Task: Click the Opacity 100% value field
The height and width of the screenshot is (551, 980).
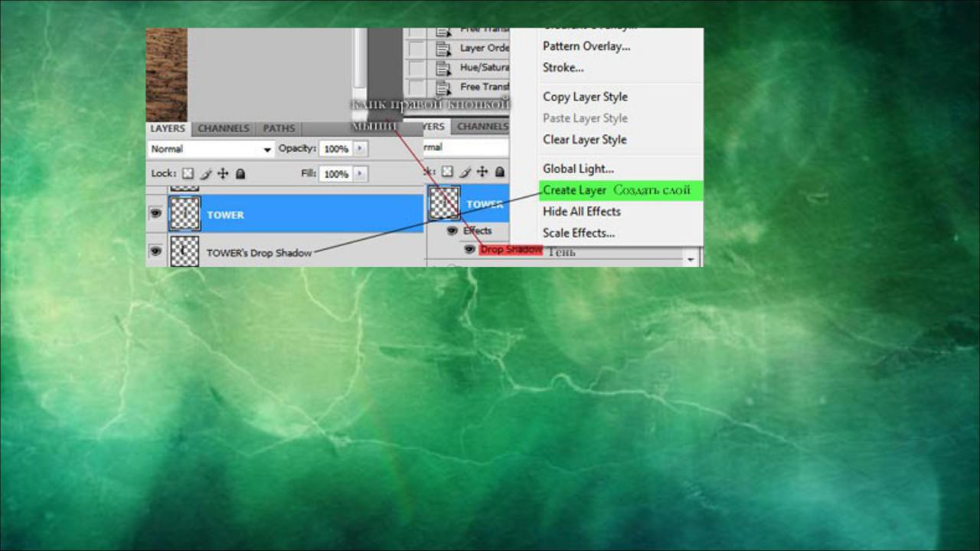Action: [336, 148]
